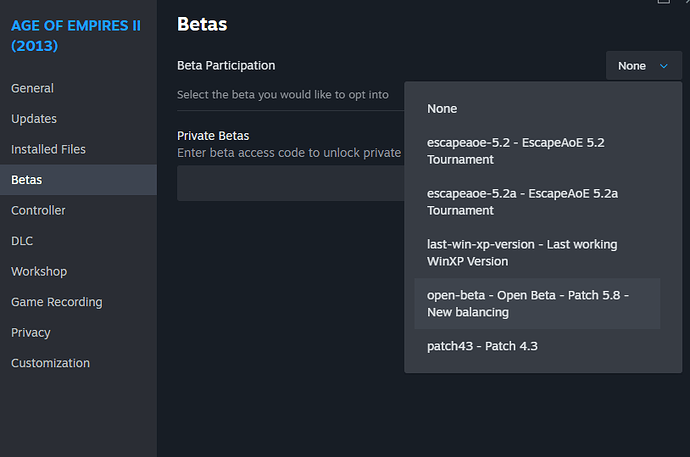The height and width of the screenshot is (457, 690).
Task: Click the Private Betas label
Action: click(213, 135)
